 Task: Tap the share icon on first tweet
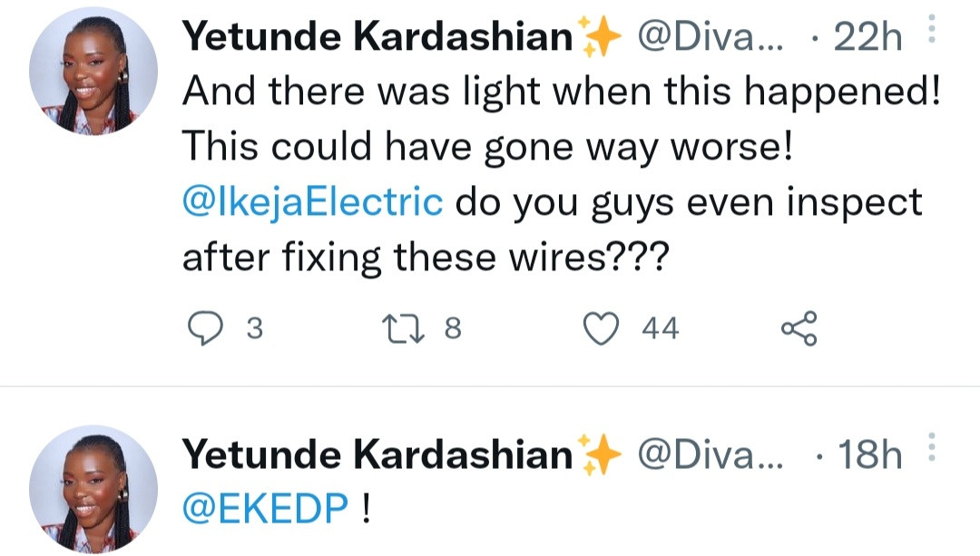799,328
